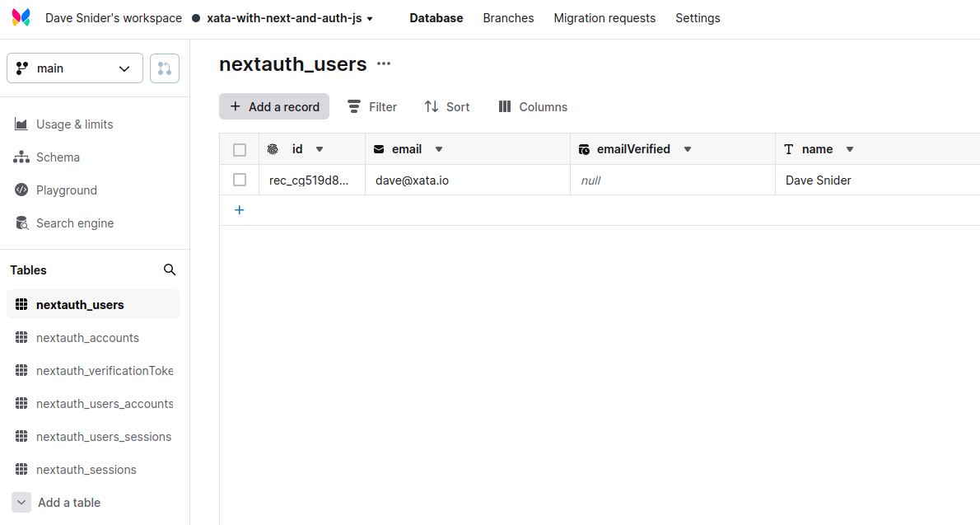The width and height of the screenshot is (980, 525).
Task: Click the Schema hierarchy icon
Action: pyautogui.click(x=21, y=157)
